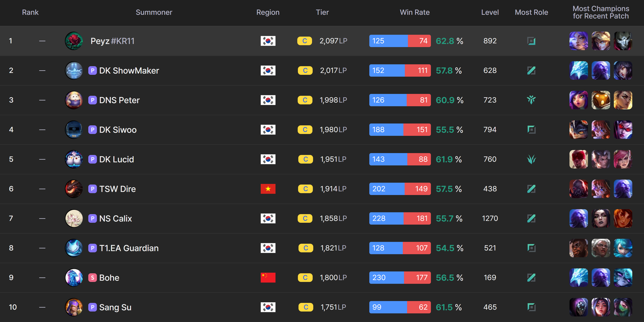The image size is (644, 322).
Task: Click the Challenger tier badge next to Peyz
Action: coord(305,41)
